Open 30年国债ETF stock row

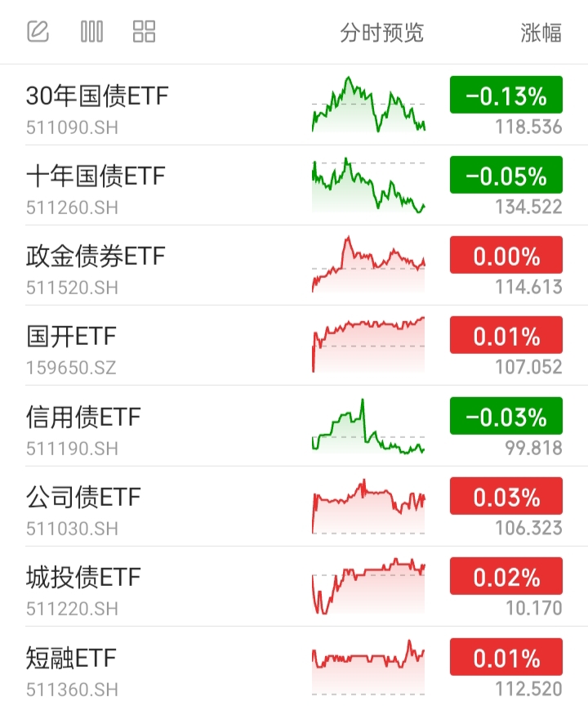coord(97,96)
